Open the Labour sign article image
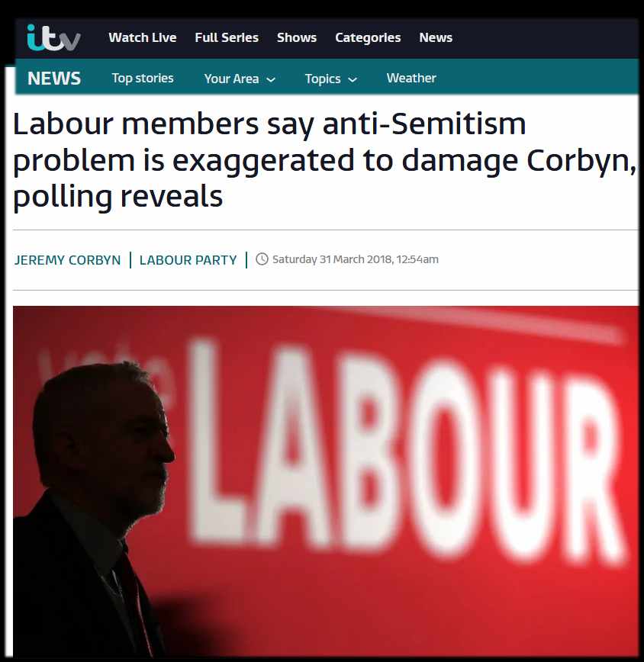Screen dimensions: 644x662 (326, 481)
